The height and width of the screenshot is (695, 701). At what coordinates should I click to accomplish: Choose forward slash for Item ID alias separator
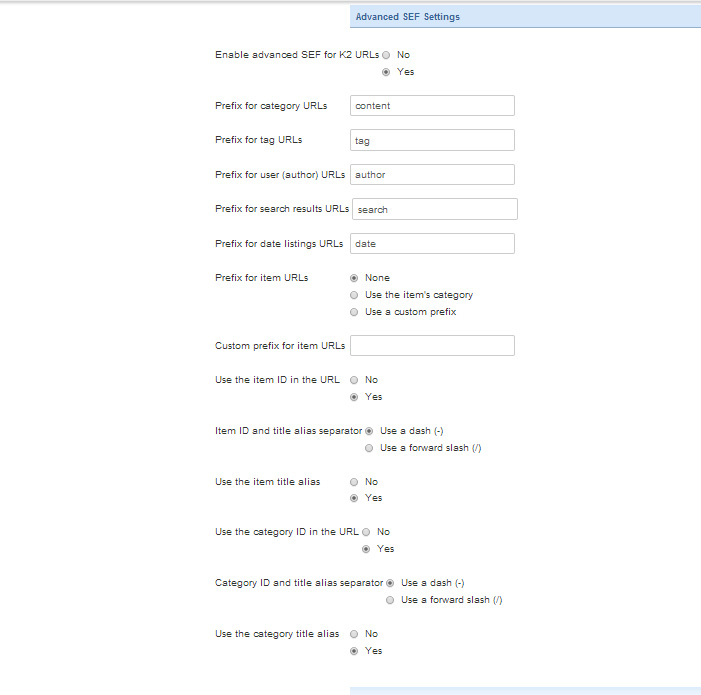coord(369,448)
